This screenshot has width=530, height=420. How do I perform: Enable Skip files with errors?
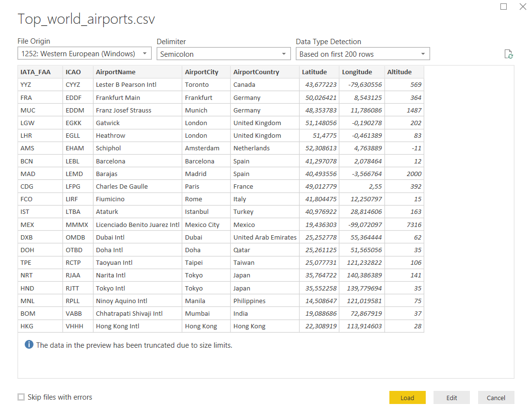[21, 397]
